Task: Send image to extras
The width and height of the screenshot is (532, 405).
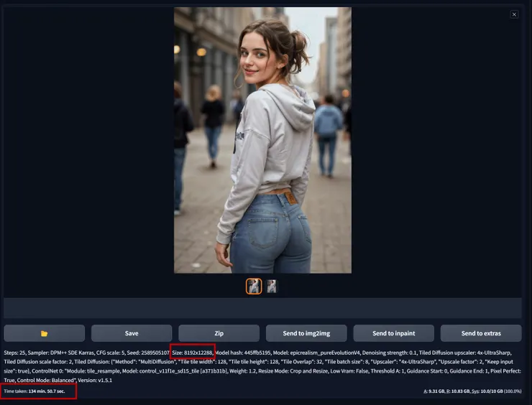Action: [x=481, y=333]
